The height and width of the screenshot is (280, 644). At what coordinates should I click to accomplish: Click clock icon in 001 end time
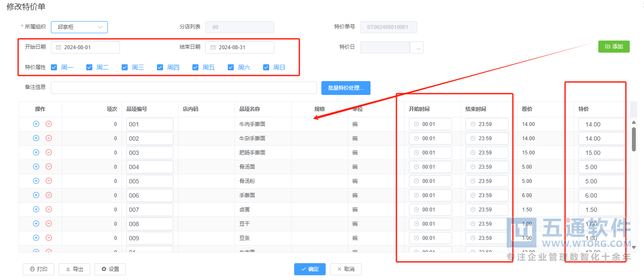coord(473,124)
